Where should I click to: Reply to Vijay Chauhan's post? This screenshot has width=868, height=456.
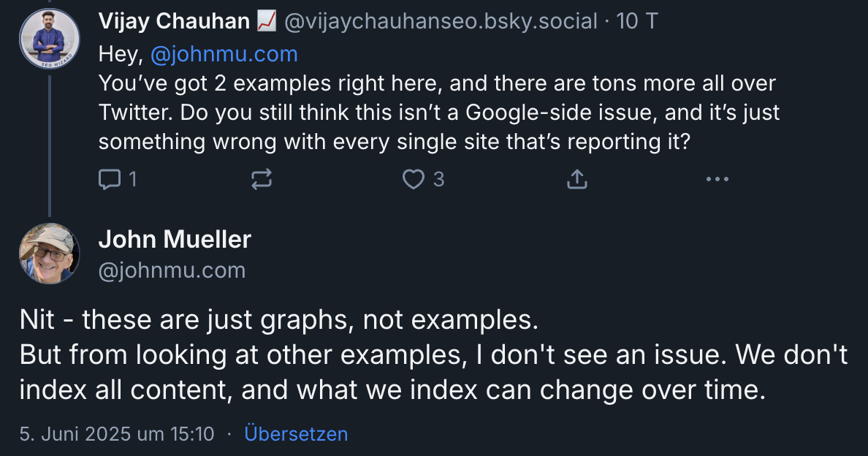[110, 179]
